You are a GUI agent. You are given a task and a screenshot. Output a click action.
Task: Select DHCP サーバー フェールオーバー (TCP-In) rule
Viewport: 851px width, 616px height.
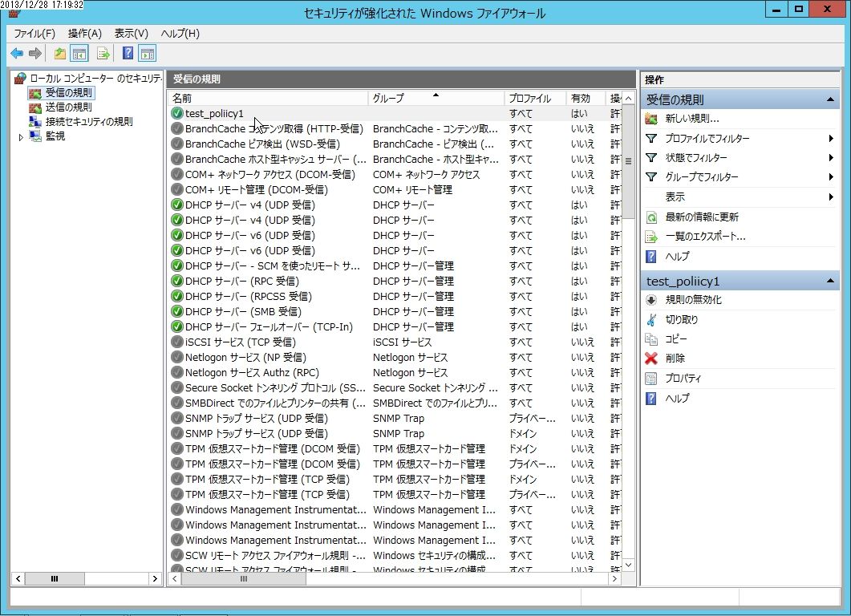point(395,326)
